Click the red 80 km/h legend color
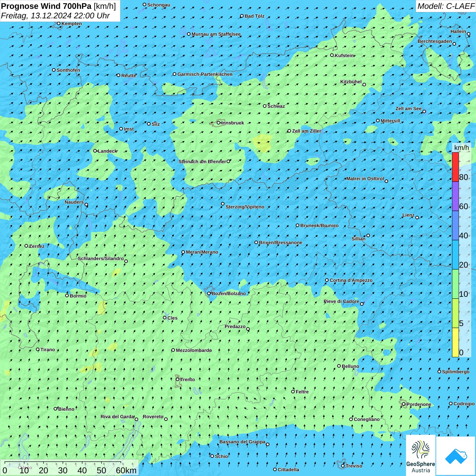This screenshot has width=476, height=476. click(455, 167)
